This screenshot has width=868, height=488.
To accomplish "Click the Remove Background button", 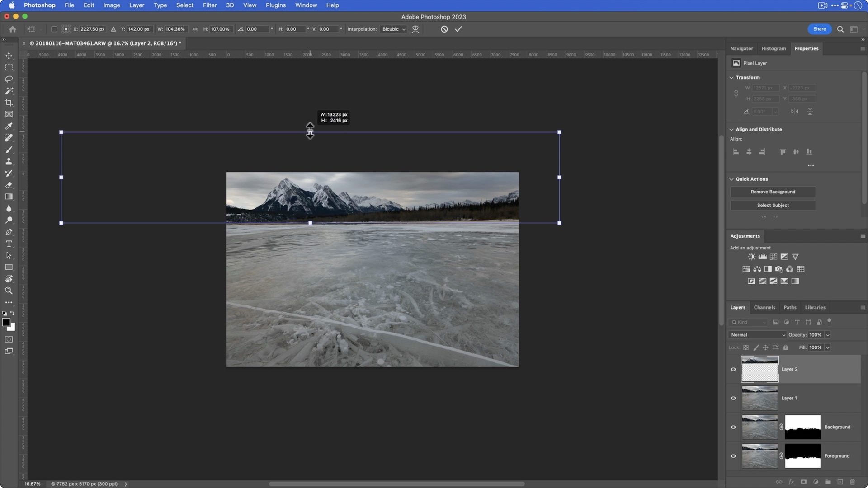I will (x=773, y=192).
